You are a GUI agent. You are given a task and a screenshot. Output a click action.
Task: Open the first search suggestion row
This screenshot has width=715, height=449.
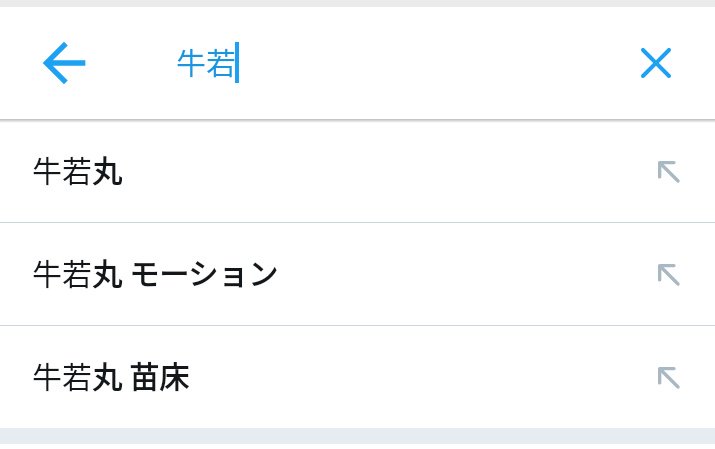click(300, 172)
